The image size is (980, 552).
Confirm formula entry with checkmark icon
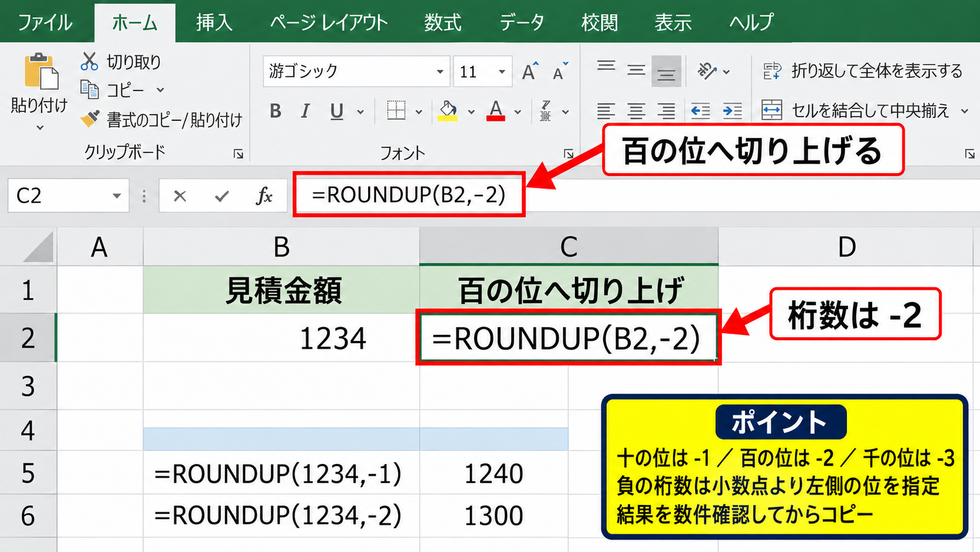[x=222, y=196]
